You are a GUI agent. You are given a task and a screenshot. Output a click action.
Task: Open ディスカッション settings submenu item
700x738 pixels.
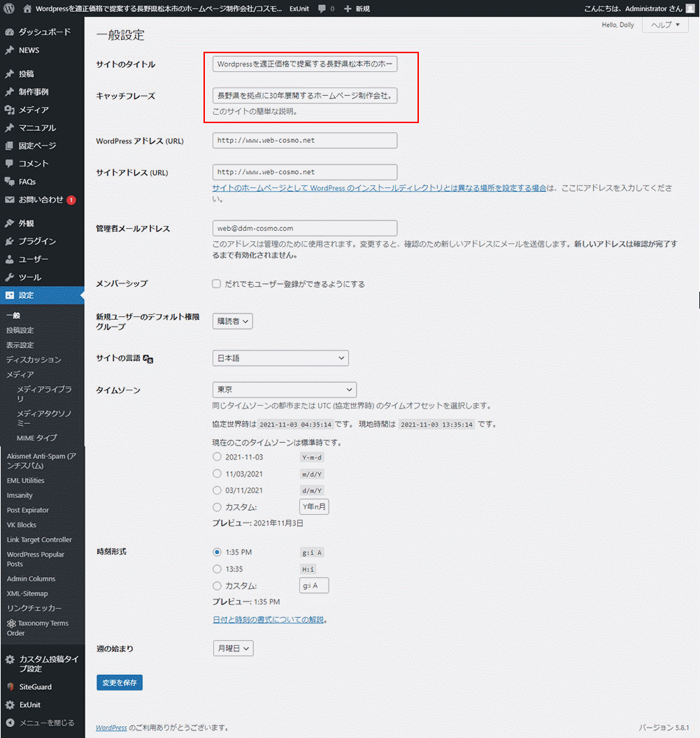[x=34, y=360]
